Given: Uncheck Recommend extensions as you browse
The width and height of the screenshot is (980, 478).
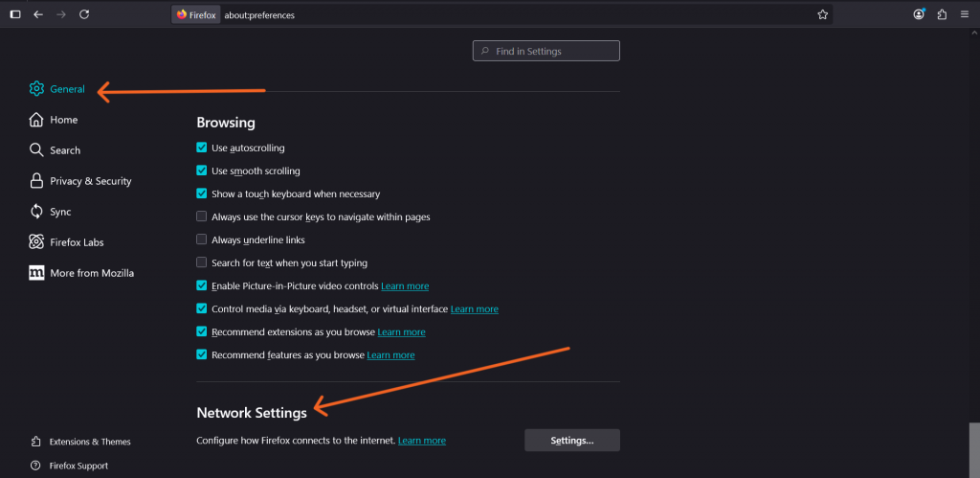Looking at the screenshot, I should click(x=202, y=331).
